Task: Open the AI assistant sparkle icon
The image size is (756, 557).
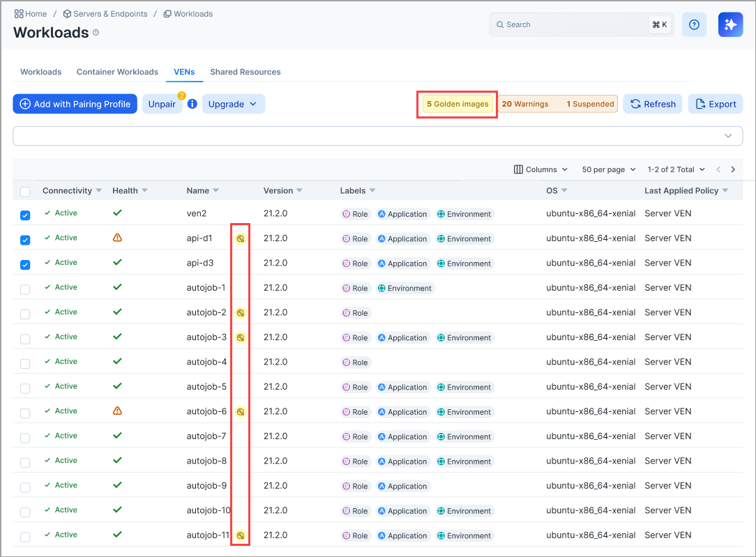Action: click(730, 24)
